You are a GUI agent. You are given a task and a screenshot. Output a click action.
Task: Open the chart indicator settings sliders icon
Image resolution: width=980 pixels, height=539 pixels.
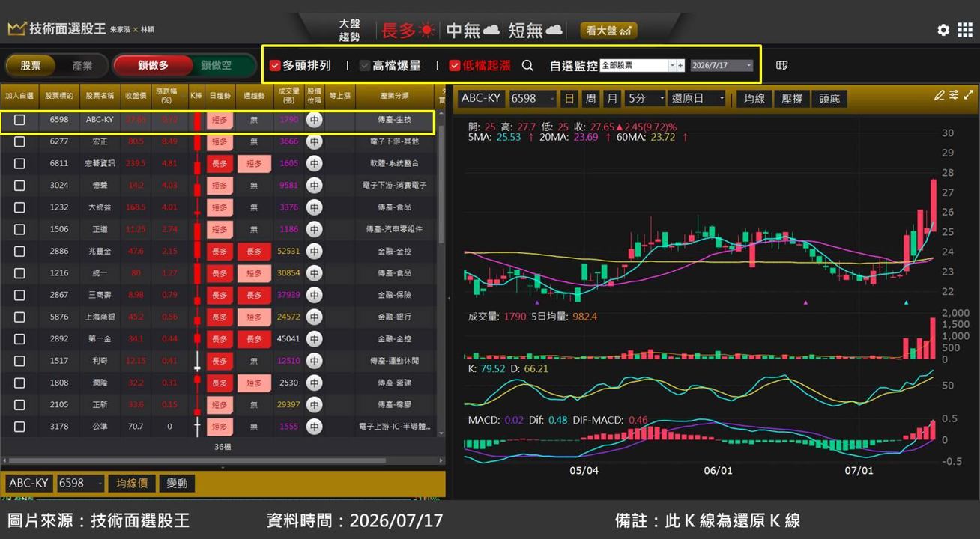(x=954, y=95)
